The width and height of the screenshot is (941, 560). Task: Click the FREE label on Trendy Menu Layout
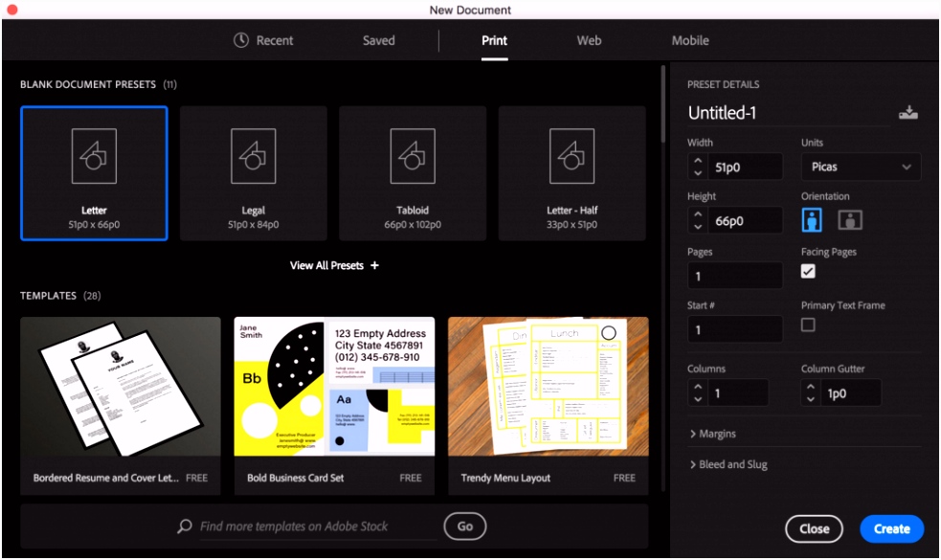pyautogui.click(x=624, y=478)
